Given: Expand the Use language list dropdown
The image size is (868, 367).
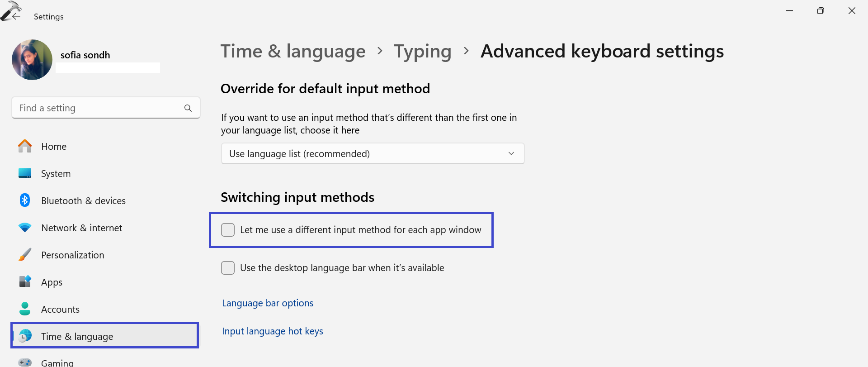Looking at the screenshot, I should click(373, 154).
